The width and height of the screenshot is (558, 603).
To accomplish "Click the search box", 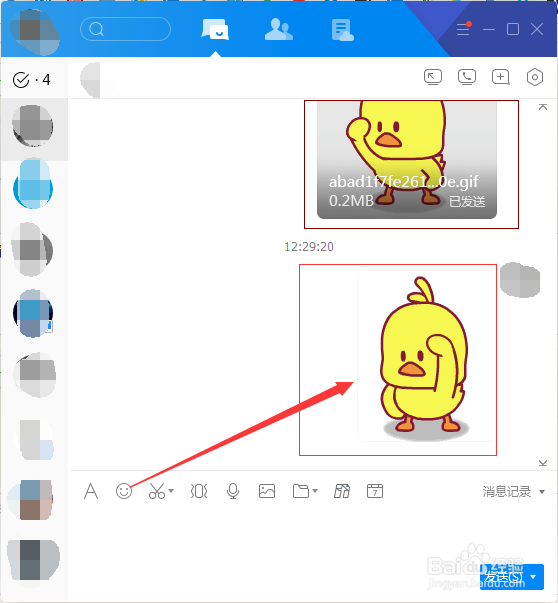I will (x=125, y=29).
